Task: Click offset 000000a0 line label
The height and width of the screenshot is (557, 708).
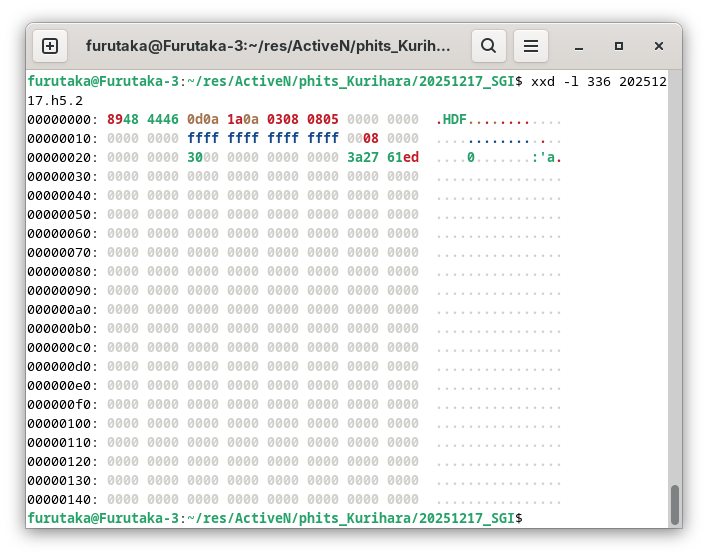Action: tap(62, 309)
